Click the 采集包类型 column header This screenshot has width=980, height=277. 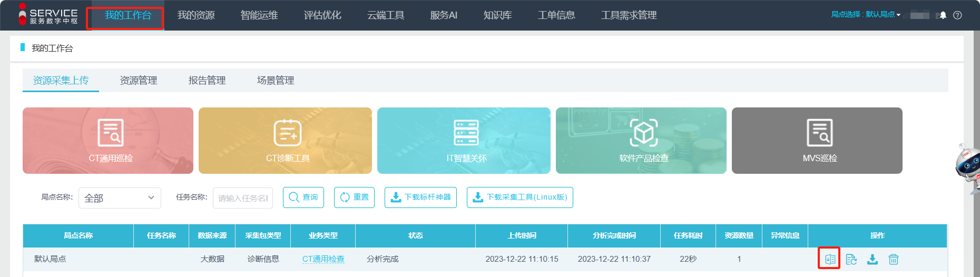point(263,235)
